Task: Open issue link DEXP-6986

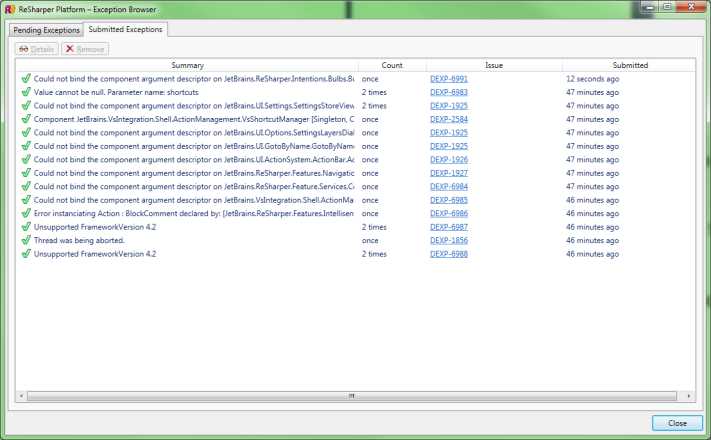Action: coord(448,213)
